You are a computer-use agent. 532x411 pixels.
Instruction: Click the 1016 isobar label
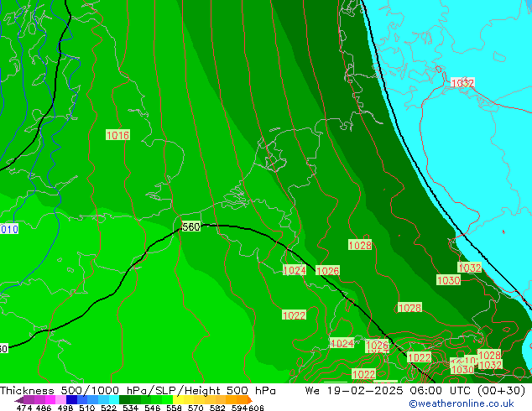pyautogui.click(x=117, y=135)
